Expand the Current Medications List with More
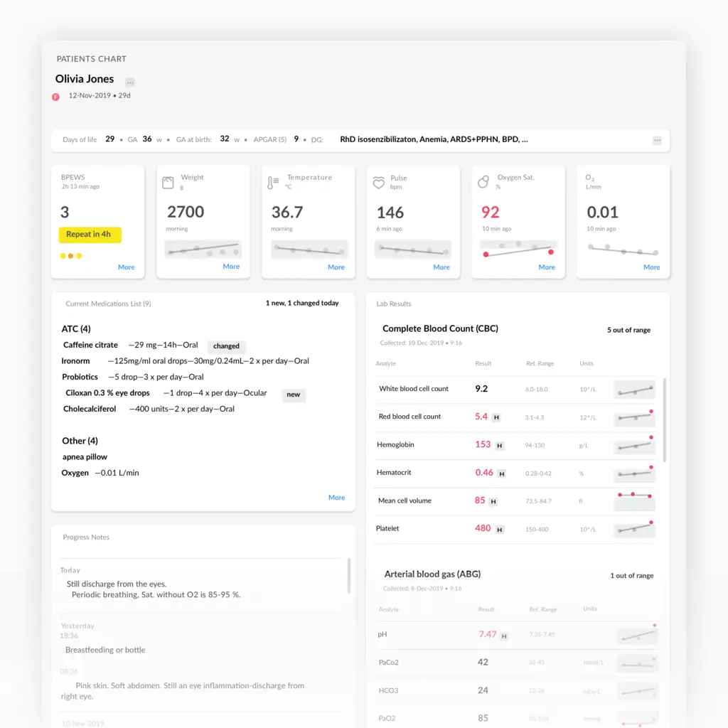The image size is (728, 728). [x=336, y=497]
